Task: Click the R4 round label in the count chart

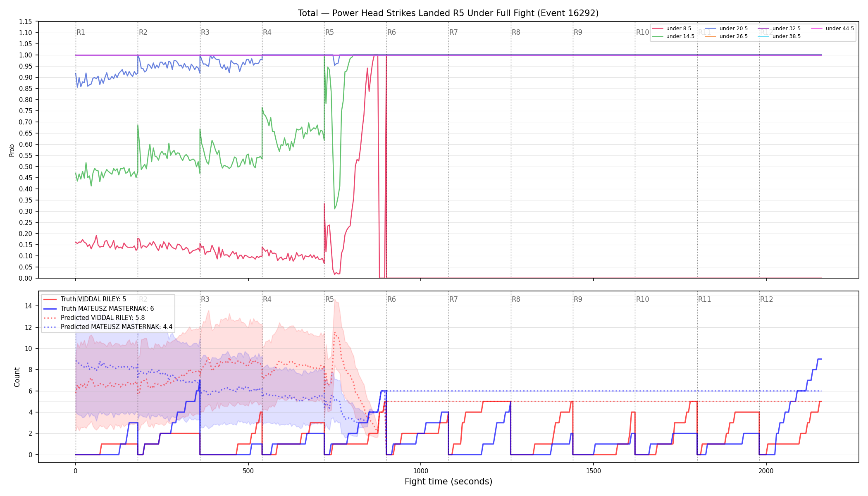Action: [x=267, y=299]
